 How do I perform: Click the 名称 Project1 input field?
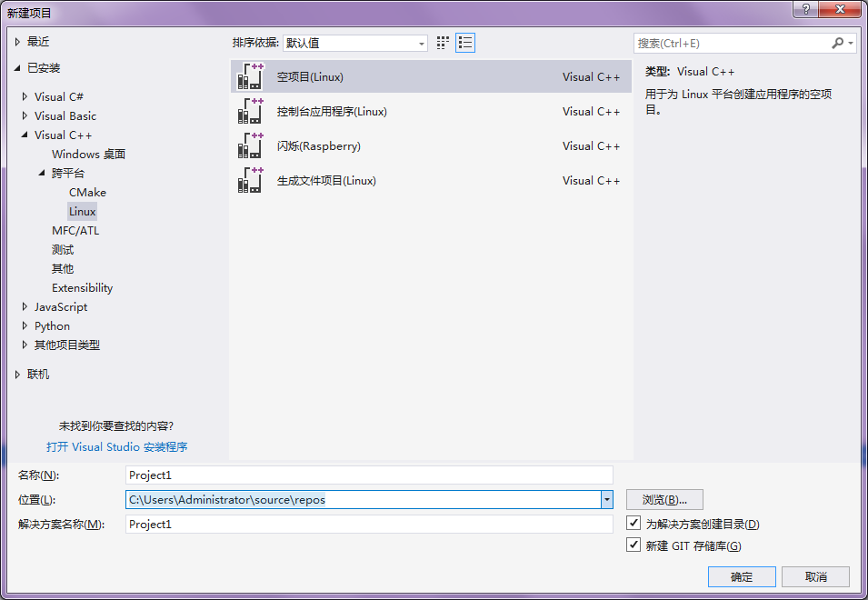pyautogui.click(x=369, y=475)
